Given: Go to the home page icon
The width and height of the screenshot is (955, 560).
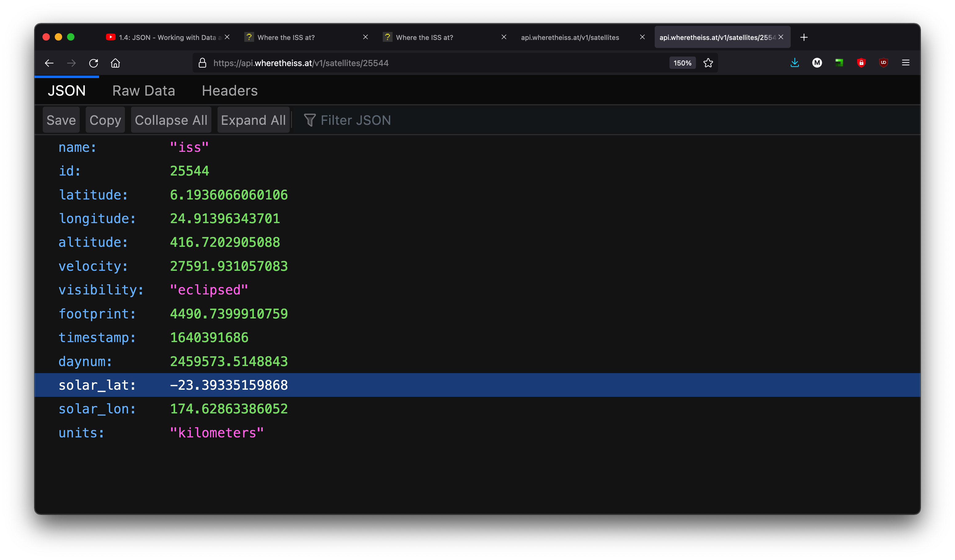Looking at the screenshot, I should click(116, 63).
